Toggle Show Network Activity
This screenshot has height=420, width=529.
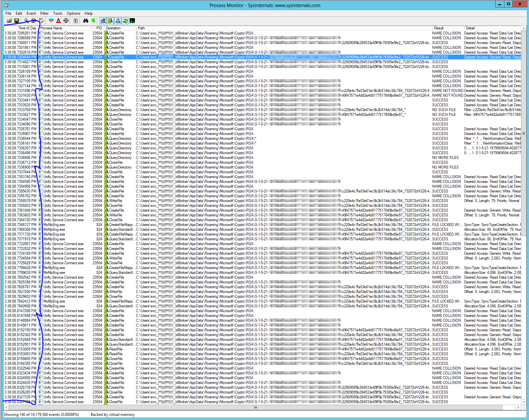click(118, 21)
